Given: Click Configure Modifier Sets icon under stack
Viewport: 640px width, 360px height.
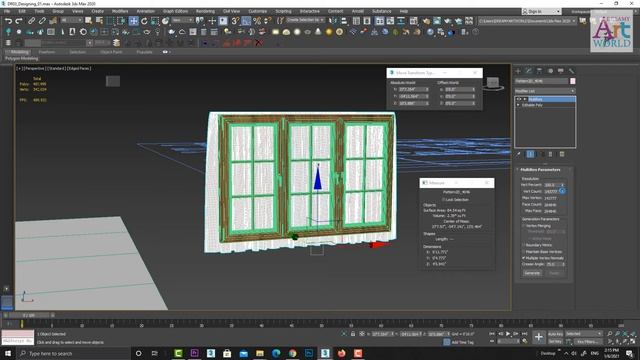Looking at the screenshot, I should click(x=562, y=154).
